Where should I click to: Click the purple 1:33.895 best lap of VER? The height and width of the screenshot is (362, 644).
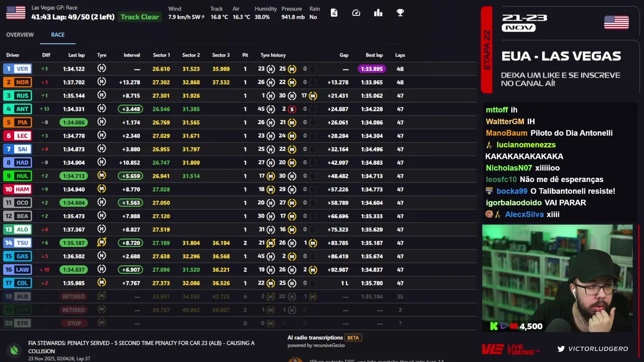coord(372,69)
